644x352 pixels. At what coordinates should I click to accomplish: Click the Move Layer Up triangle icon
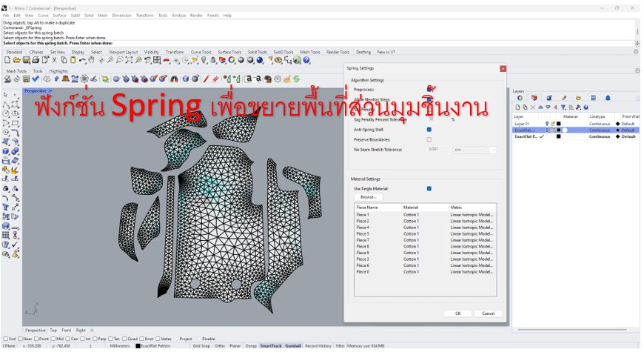pyautogui.click(x=540, y=107)
